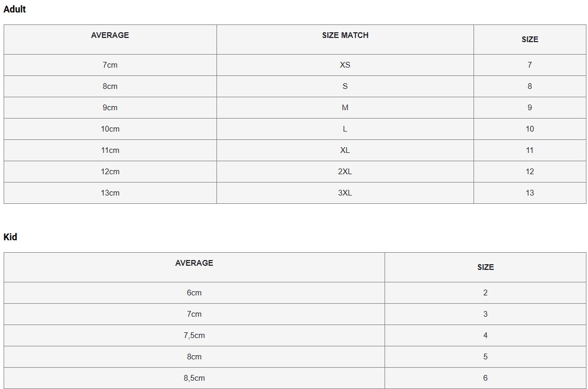Select the XS size match cell
The width and height of the screenshot is (588, 389).
point(345,65)
